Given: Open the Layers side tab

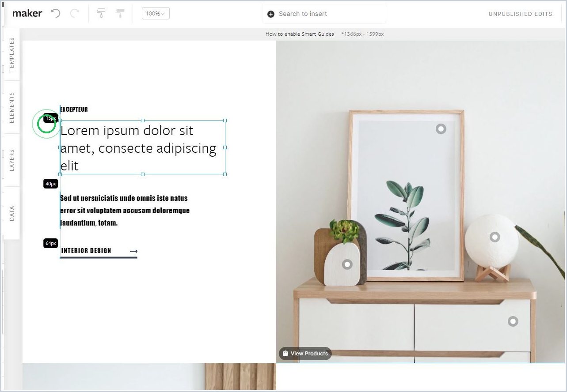Looking at the screenshot, I should point(12,160).
